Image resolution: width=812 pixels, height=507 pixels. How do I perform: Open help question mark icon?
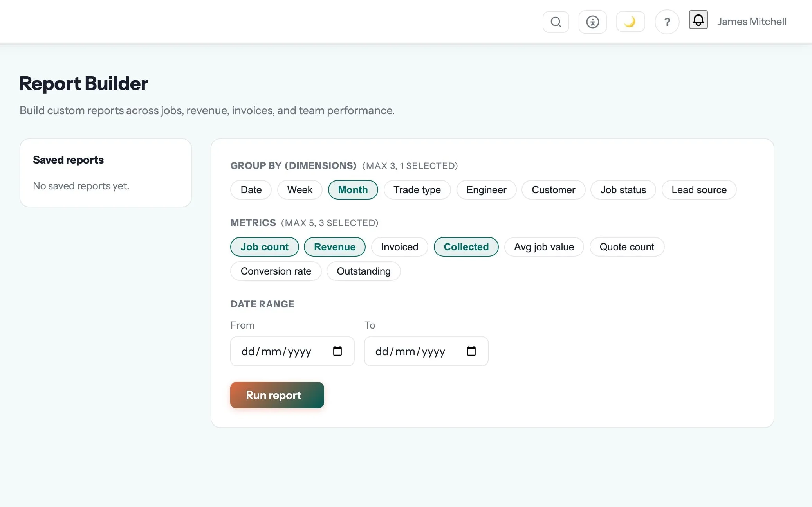tap(667, 22)
